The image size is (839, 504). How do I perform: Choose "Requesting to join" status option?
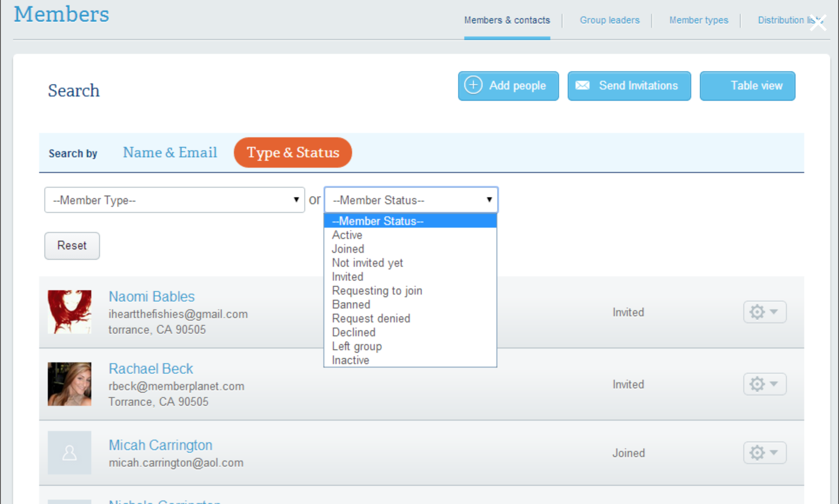tap(377, 291)
